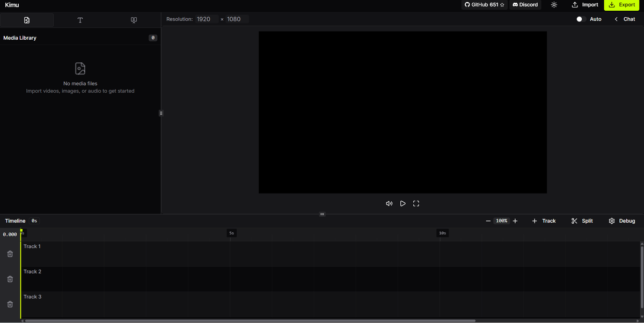Click the 'No media files' text
Screen dimensions: 644x323
[80, 84]
